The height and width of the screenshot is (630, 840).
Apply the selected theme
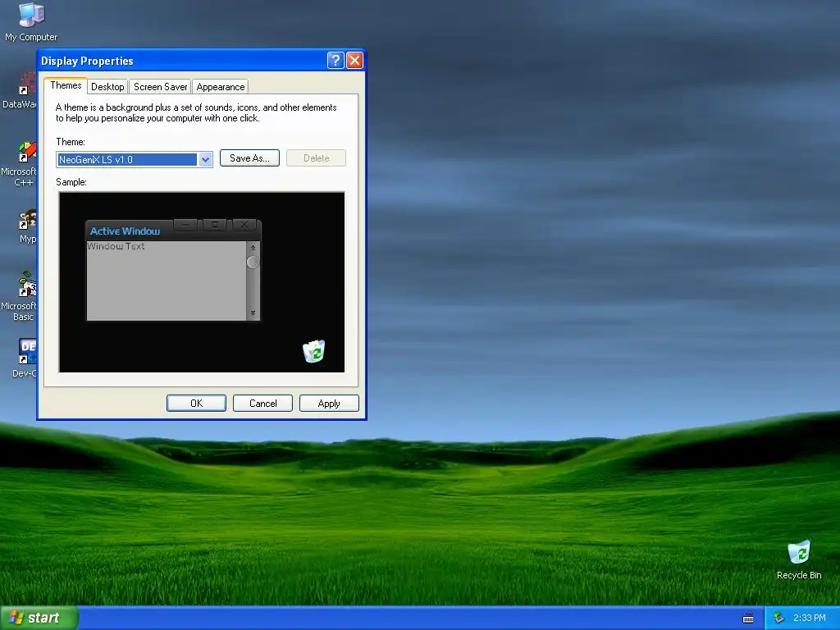329,404
